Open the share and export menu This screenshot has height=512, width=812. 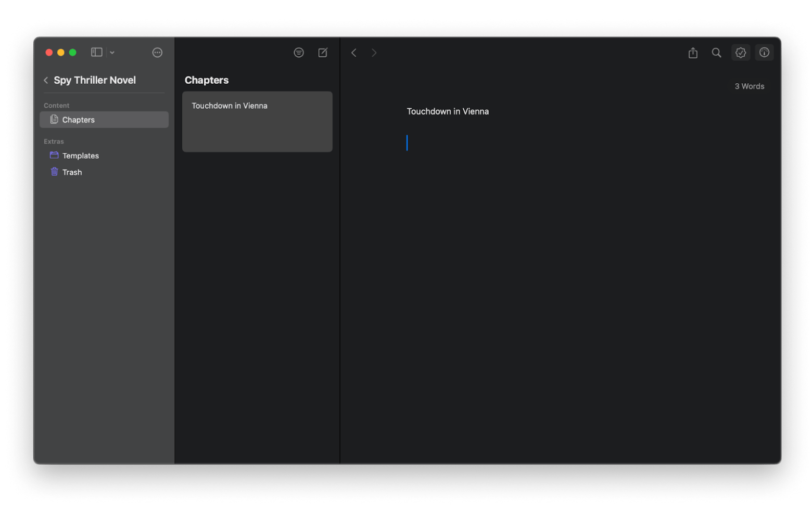tap(693, 53)
